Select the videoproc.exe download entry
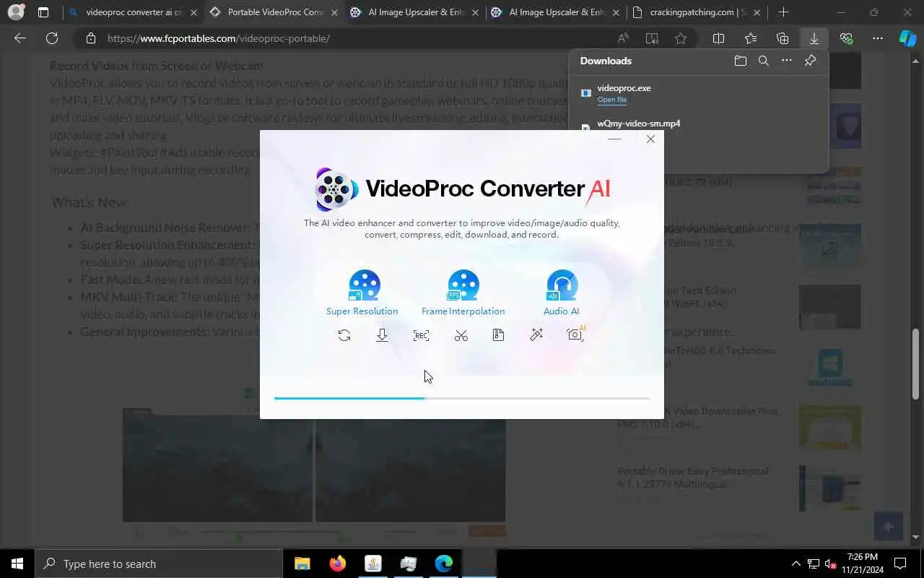The height and width of the screenshot is (578, 924). pos(699,94)
